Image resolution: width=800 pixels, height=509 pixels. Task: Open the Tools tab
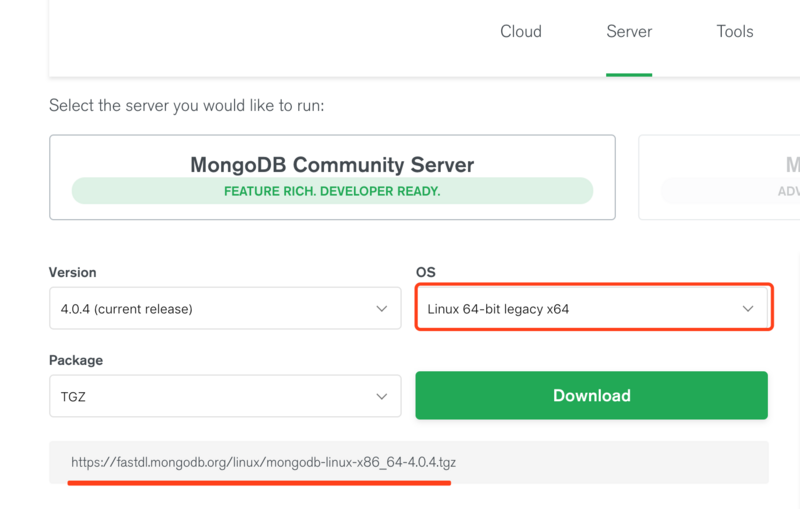click(x=735, y=32)
